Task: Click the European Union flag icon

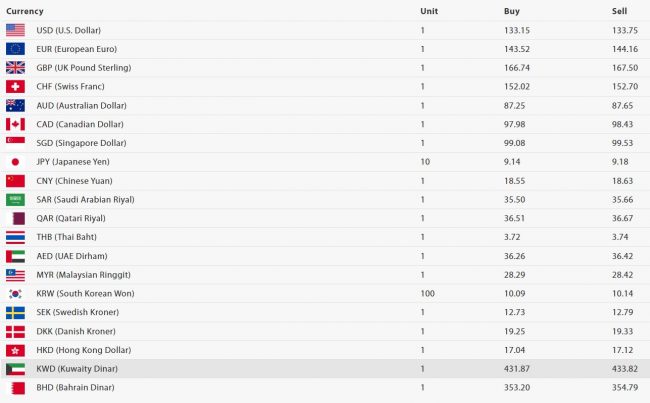Action: pyautogui.click(x=15, y=48)
